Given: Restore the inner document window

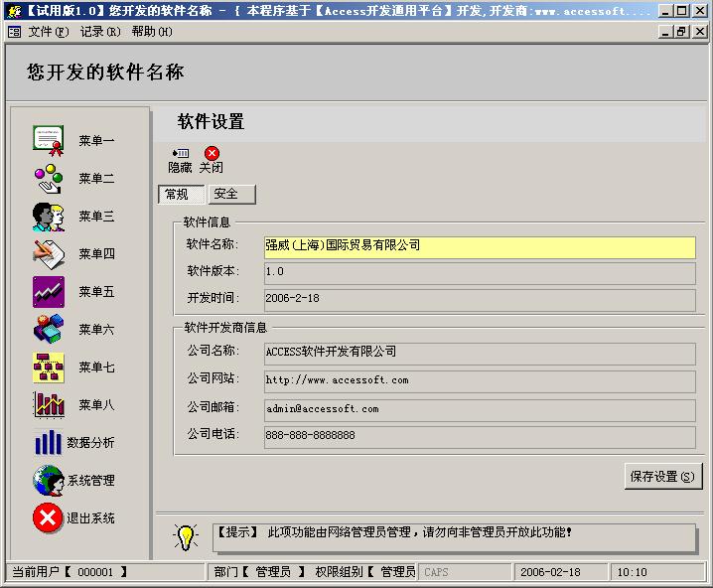Looking at the screenshot, I should click(x=681, y=32).
